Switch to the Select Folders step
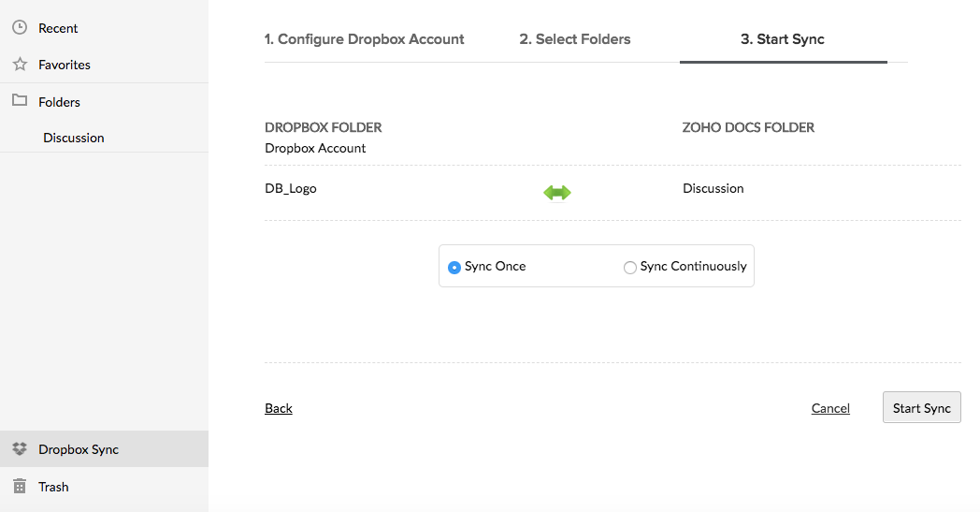 [574, 38]
